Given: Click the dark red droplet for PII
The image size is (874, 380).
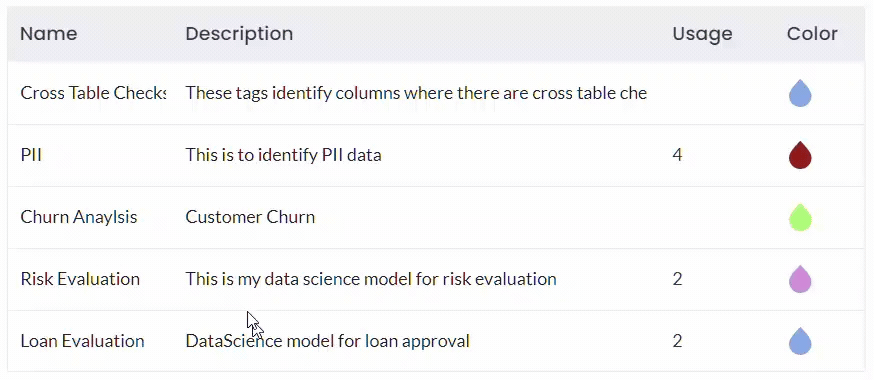Looking at the screenshot, I should 800,155.
